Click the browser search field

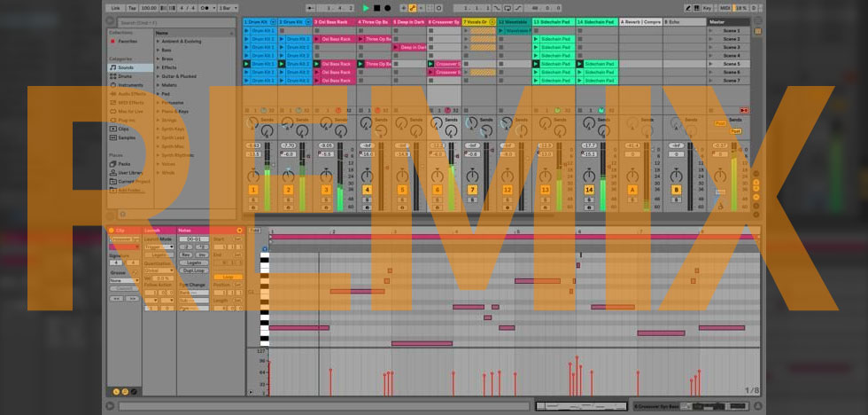click(x=176, y=23)
